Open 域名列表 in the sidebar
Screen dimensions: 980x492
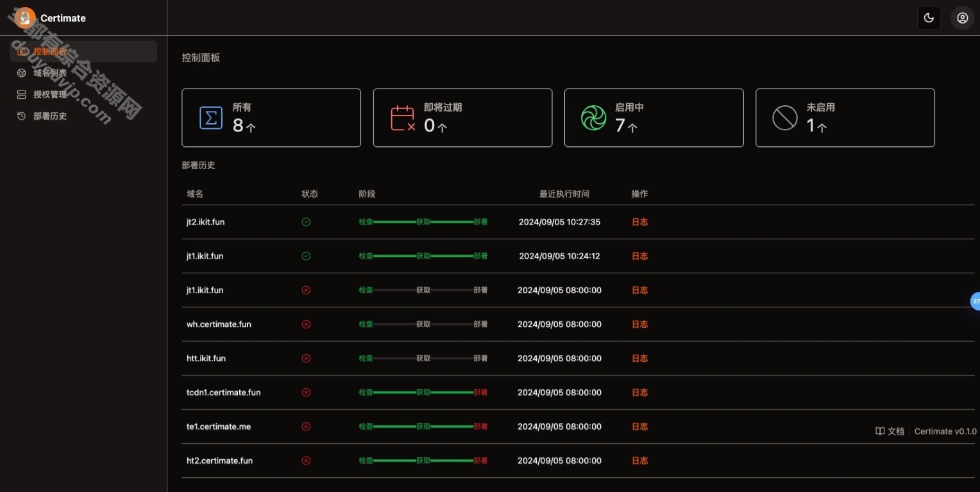coord(83,73)
